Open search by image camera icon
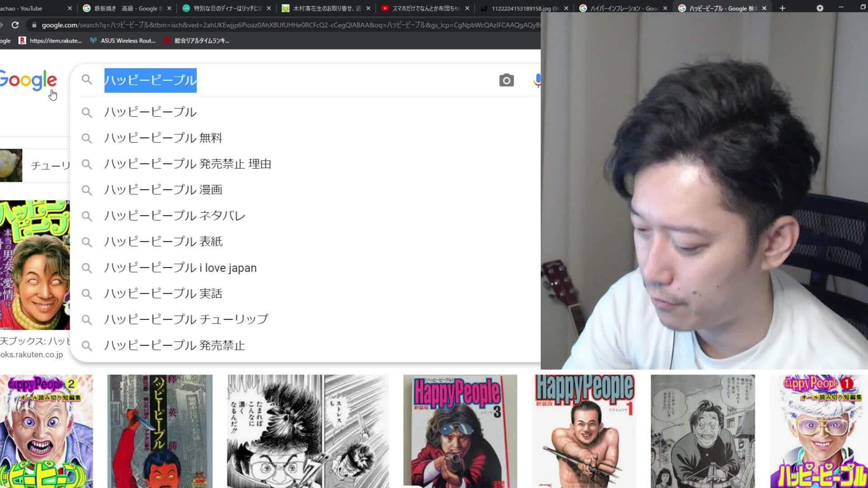Viewport: 868px width, 488px height. pyautogui.click(x=506, y=80)
